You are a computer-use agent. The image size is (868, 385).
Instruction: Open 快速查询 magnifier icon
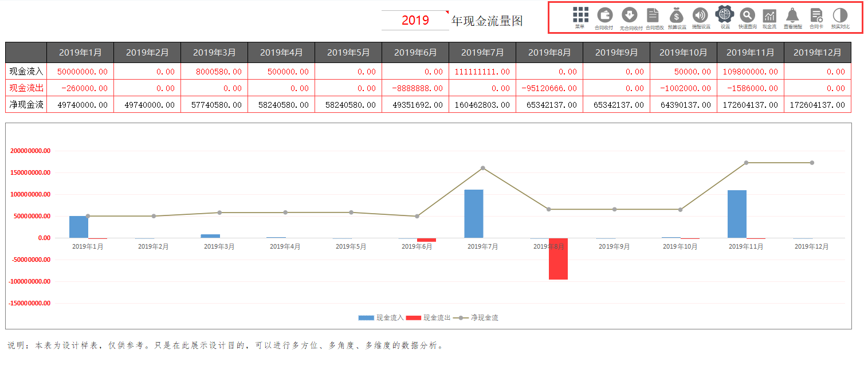click(x=747, y=15)
